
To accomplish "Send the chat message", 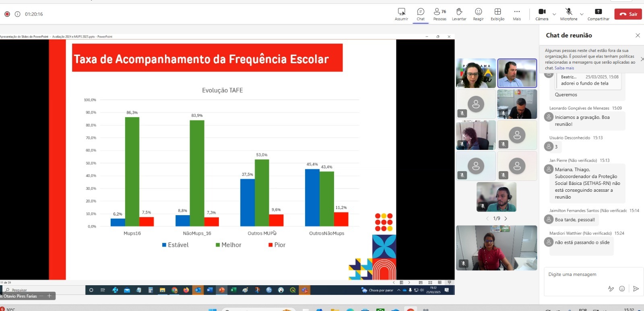I will [636, 288].
